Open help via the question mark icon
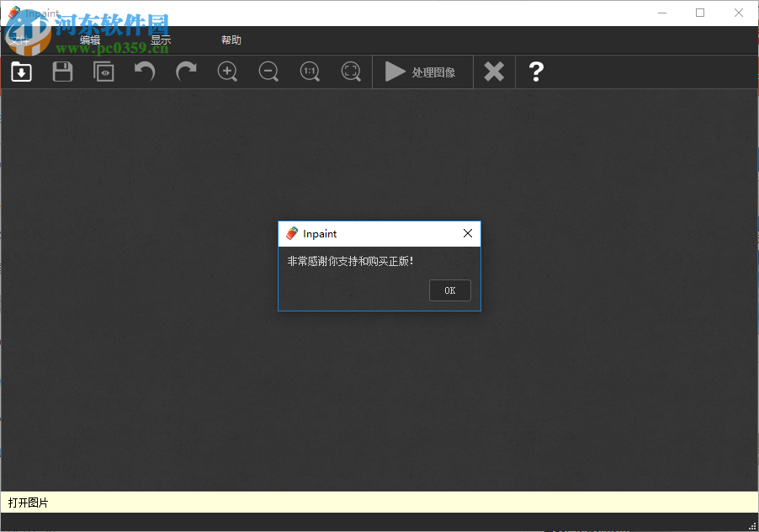759x532 pixels. pyautogui.click(x=536, y=72)
